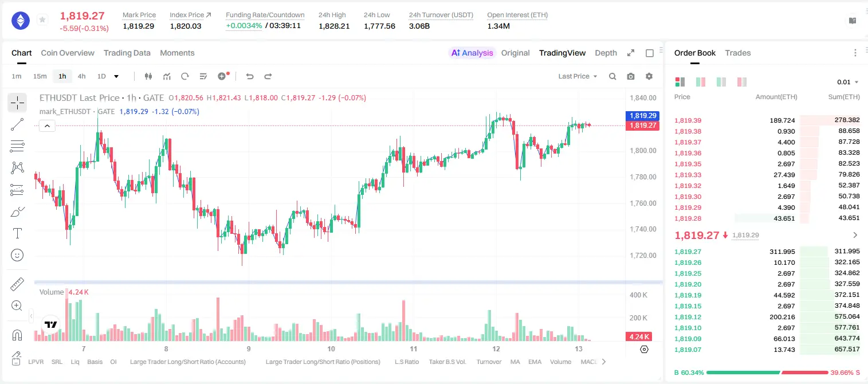Open the Last Price dropdown
Image resolution: width=868 pixels, height=384 pixels.
pos(578,76)
